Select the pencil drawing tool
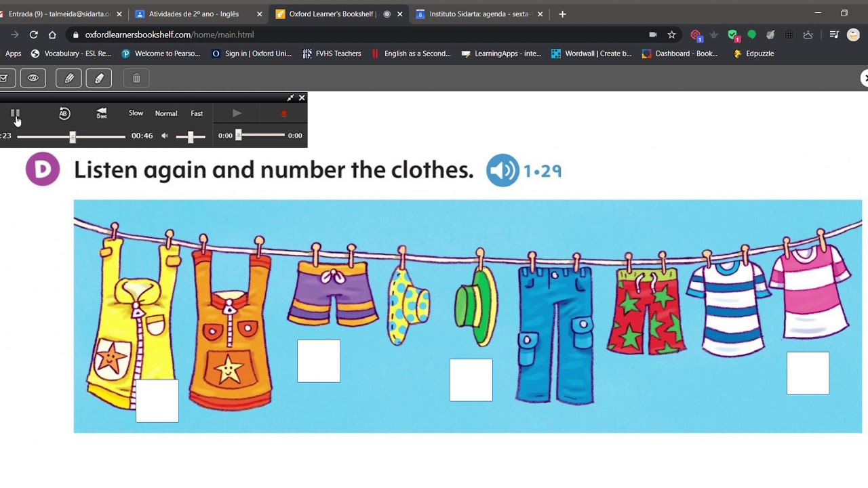 point(69,79)
